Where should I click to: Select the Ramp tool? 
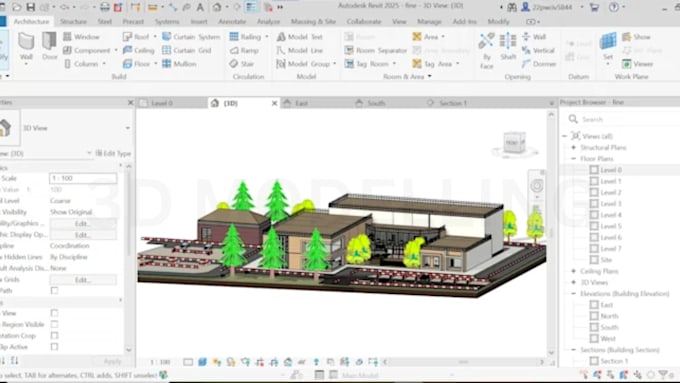pos(244,50)
